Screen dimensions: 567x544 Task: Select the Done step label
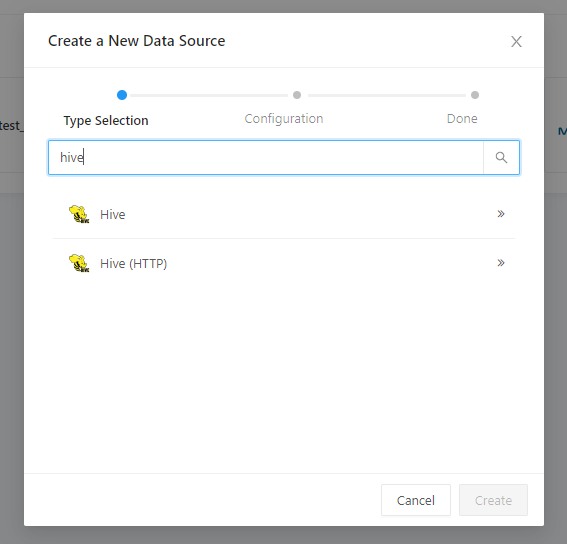click(x=462, y=119)
